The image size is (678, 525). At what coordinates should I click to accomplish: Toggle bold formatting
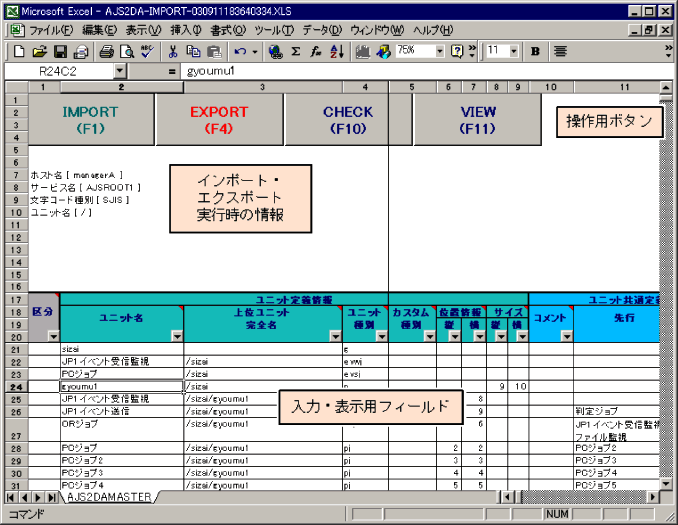535,51
